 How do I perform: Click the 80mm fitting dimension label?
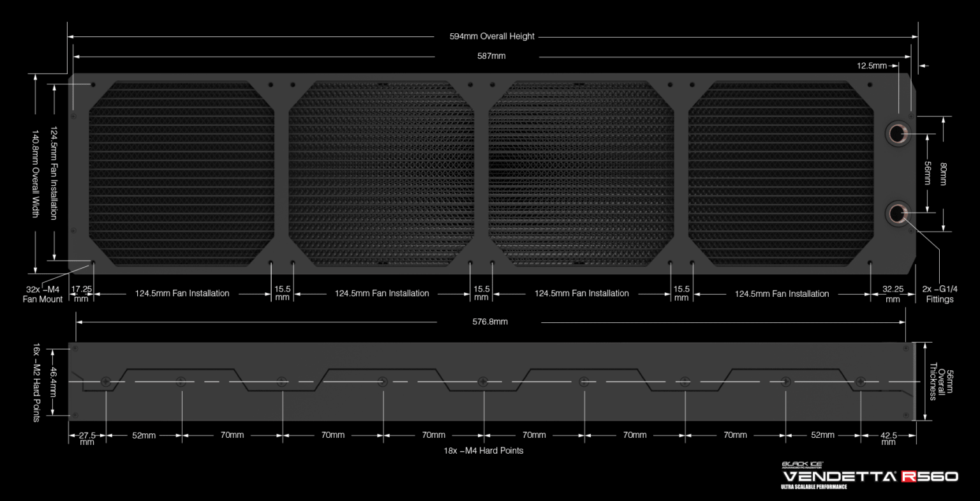point(944,173)
